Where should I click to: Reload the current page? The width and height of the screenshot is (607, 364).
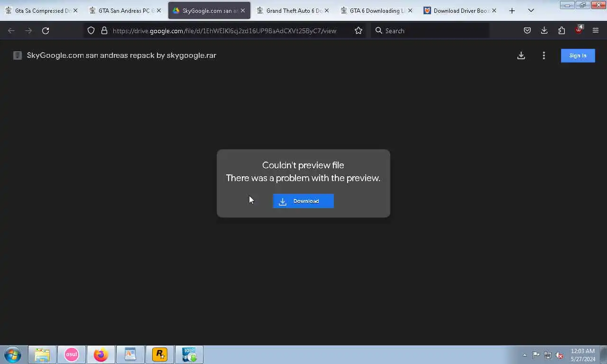click(46, 31)
